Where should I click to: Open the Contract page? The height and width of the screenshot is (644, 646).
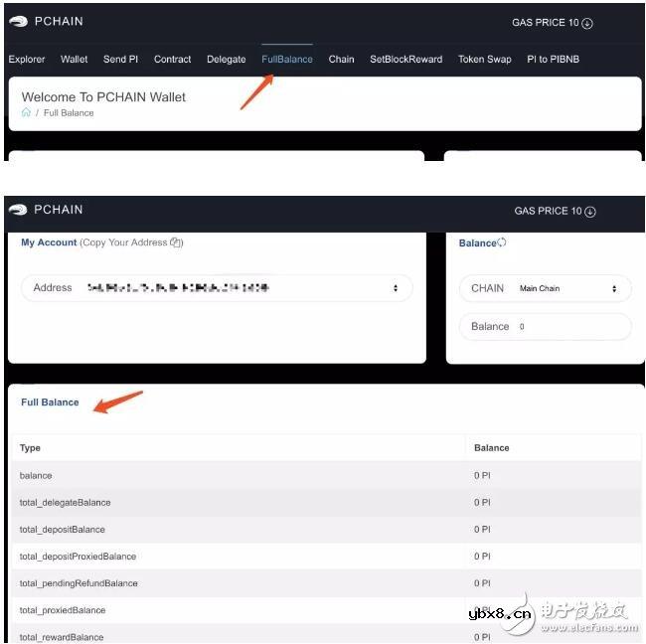tap(173, 60)
